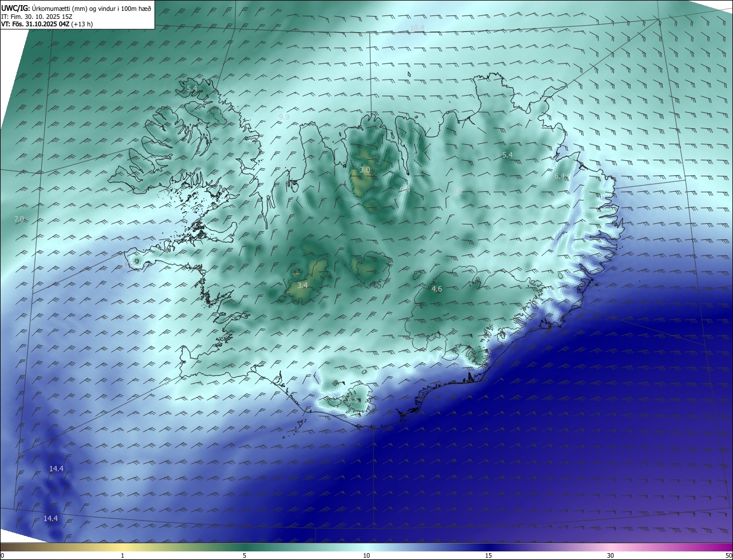Click the 'UWC/IG: Úrkomumætti (mm)' title line
This screenshot has height=560, width=733.
coord(77,8)
